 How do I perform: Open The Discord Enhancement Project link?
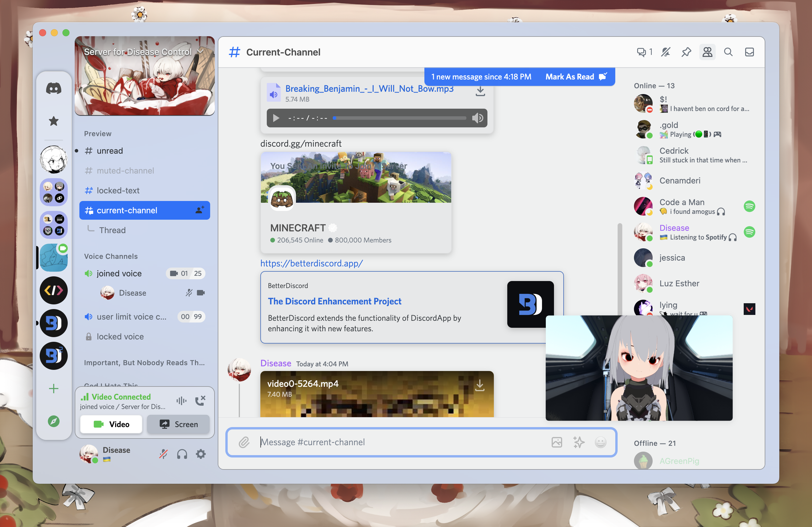click(334, 301)
